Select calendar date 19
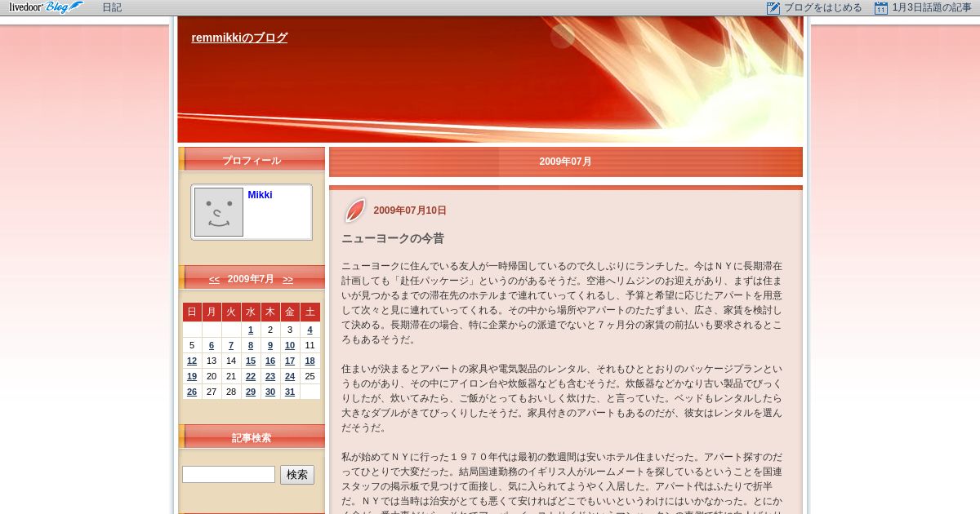This screenshot has height=514, width=980. tap(192, 376)
